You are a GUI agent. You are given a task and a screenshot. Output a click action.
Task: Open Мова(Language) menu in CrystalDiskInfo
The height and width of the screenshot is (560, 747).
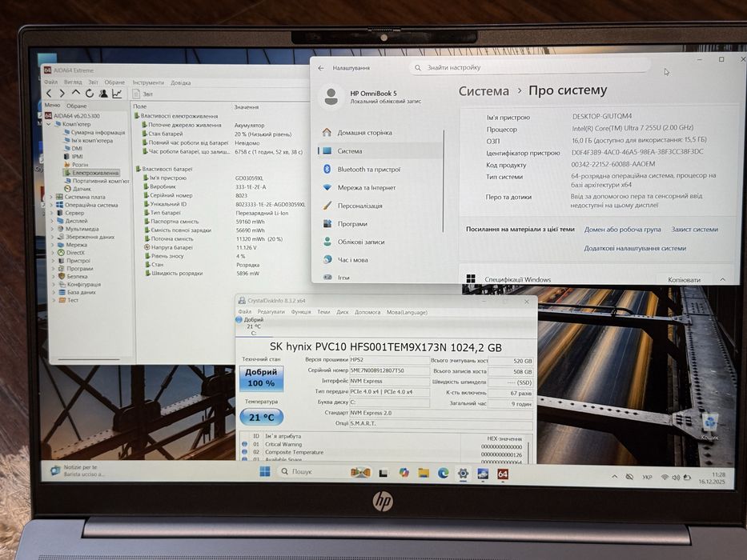(x=407, y=312)
